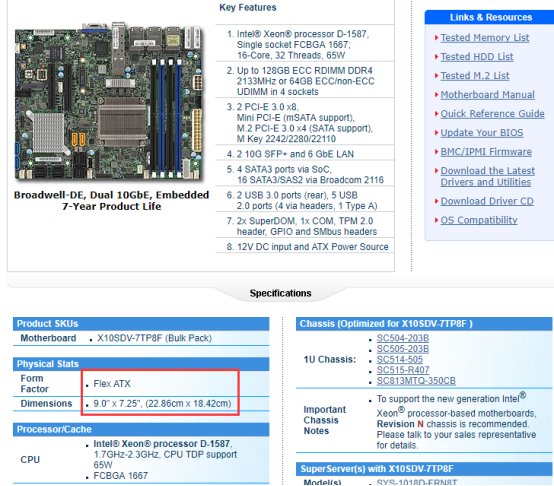Viewport: 554px width, 486px height.
Task: Click the 'Important Chassis Notes' label
Action: pyautogui.click(x=325, y=420)
